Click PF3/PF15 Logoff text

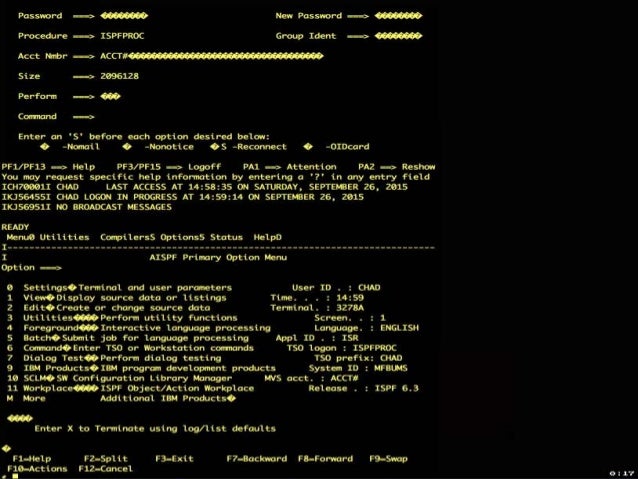pyautogui.click(x=169, y=167)
